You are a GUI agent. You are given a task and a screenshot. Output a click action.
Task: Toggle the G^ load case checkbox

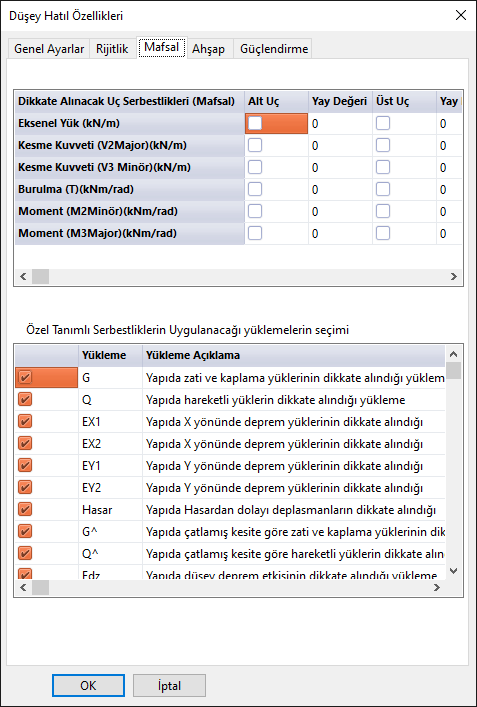point(25,532)
